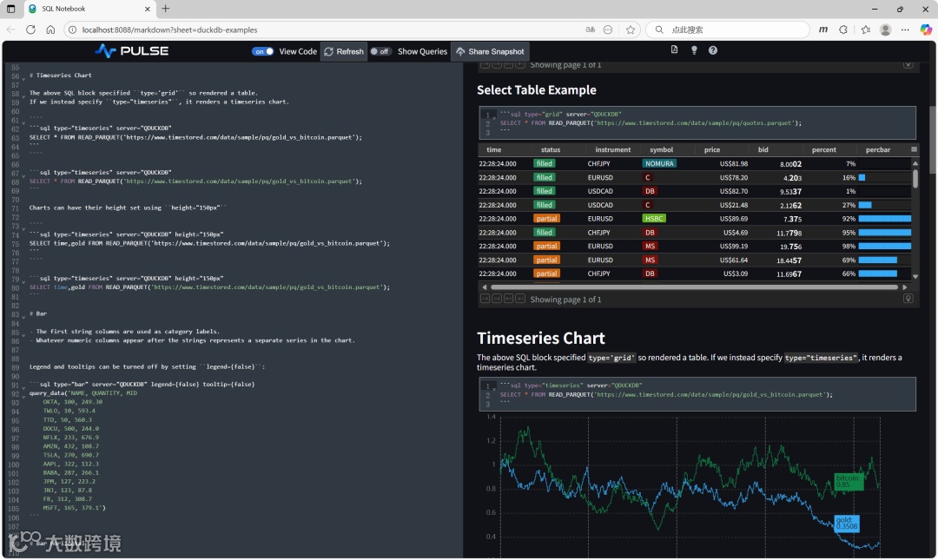Collapse the fold at editor line 83
The height and width of the screenshot is (560, 938).
coord(23,317)
